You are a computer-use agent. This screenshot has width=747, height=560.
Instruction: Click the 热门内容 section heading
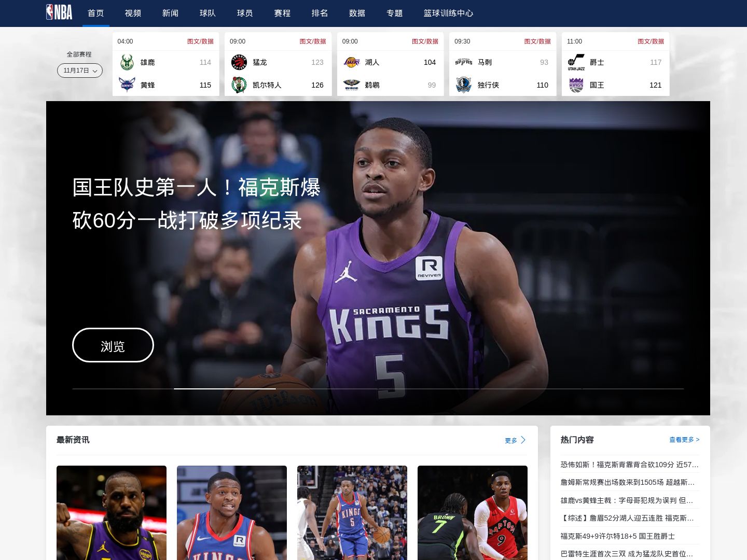pyautogui.click(x=577, y=440)
